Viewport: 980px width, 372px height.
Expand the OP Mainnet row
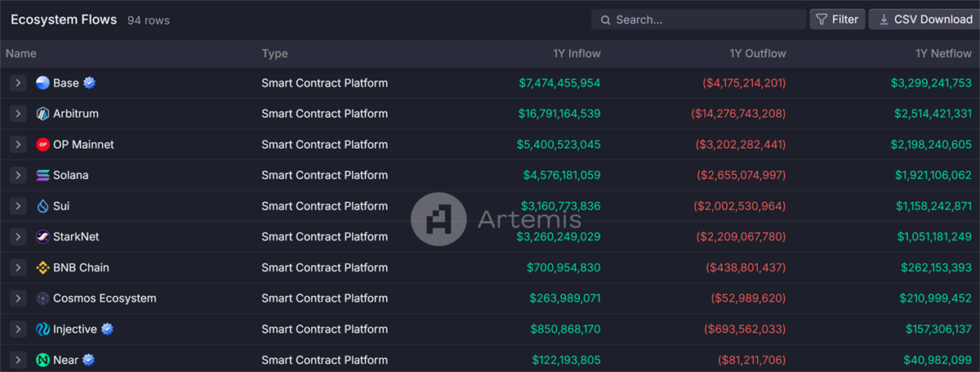(x=18, y=145)
